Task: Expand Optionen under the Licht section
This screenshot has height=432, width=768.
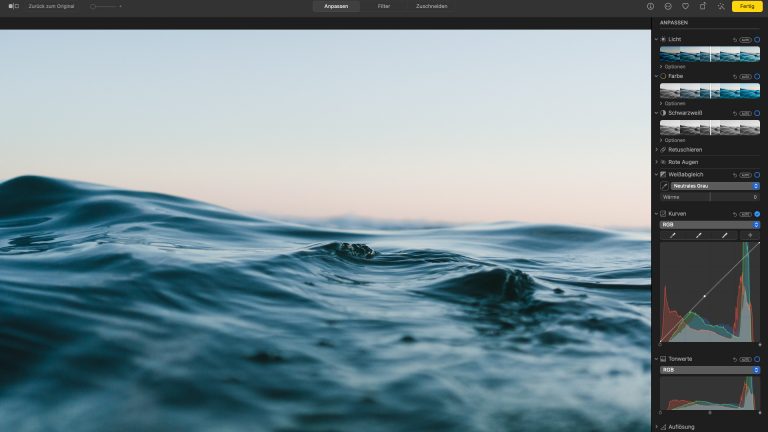Action: [674, 66]
